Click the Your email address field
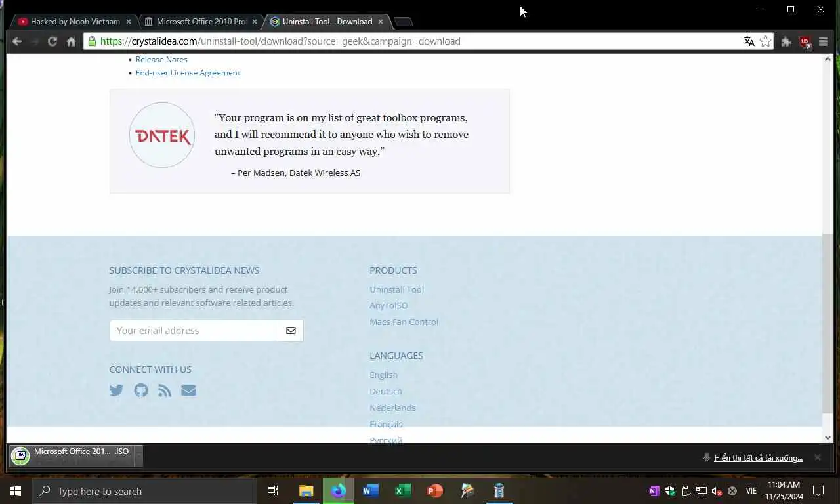 [x=194, y=331]
